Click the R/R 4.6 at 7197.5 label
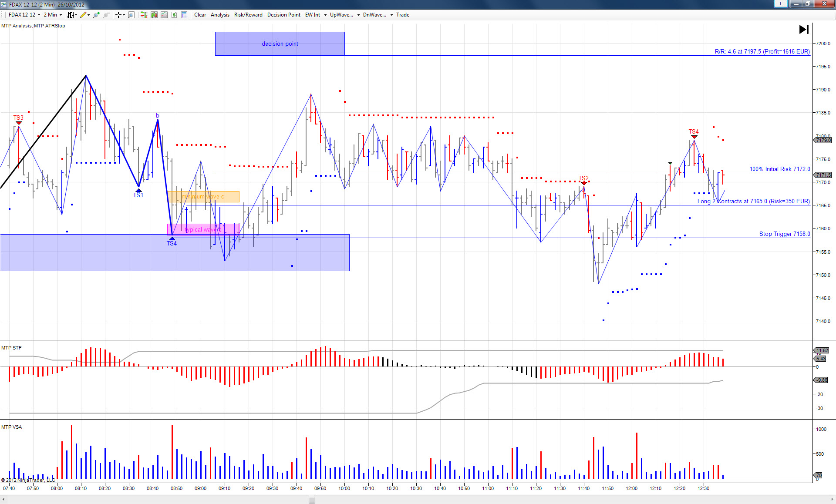Screen dimensions: 836x504 coord(762,51)
